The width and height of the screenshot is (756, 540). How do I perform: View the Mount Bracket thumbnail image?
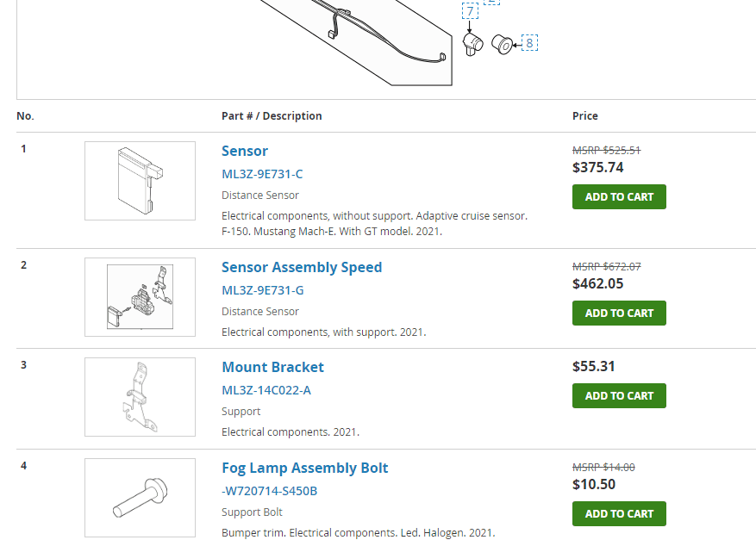pyautogui.click(x=140, y=397)
